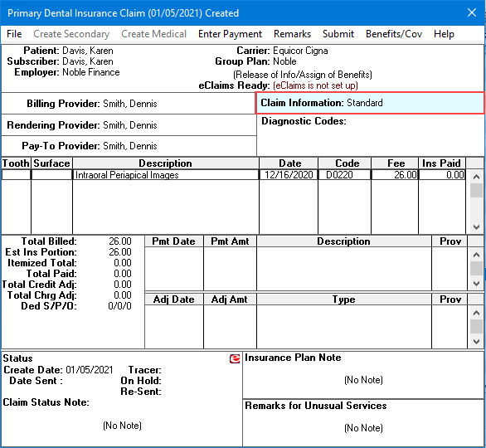Viewport: 486px width, 448px height.
Task: Open the Benefits/Cov menu
Action: coord(394,34)
